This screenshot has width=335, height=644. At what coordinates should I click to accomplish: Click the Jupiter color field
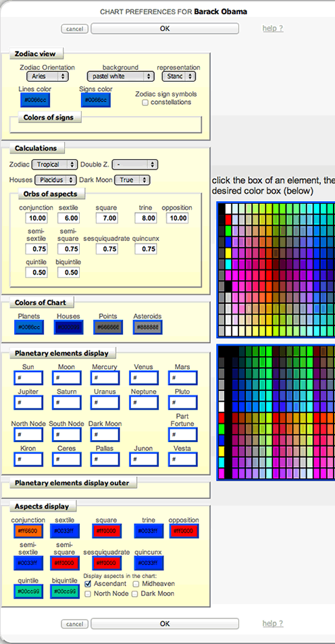(28, 402)
